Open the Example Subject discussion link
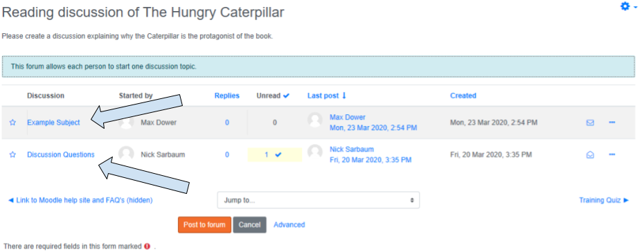This screenshot has height=252, width=644. (53, 123)
